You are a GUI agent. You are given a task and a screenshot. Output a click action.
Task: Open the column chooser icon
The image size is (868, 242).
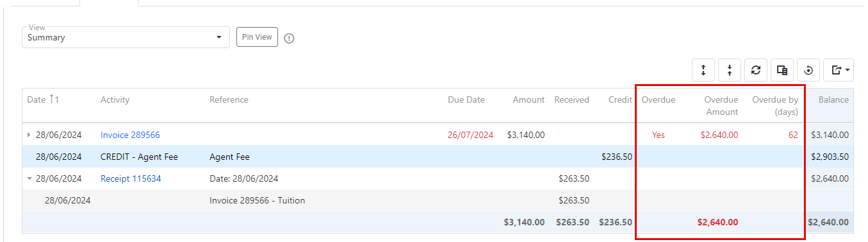[782, 70]
